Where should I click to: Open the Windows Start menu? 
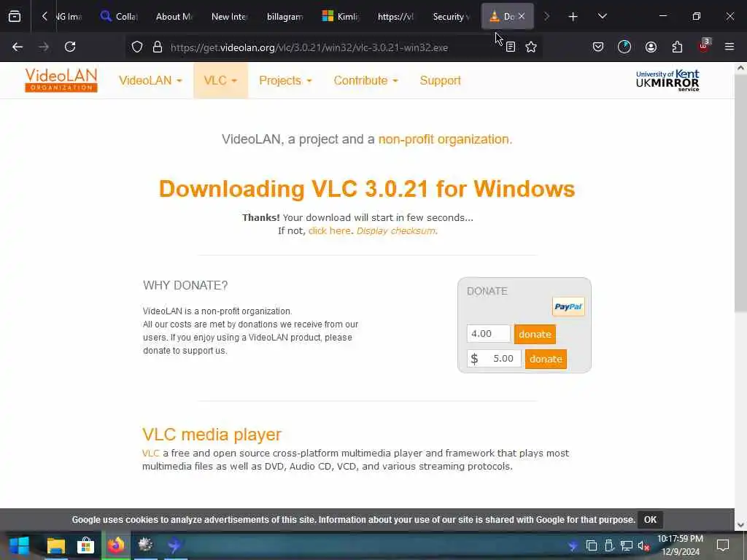(19, 545)
